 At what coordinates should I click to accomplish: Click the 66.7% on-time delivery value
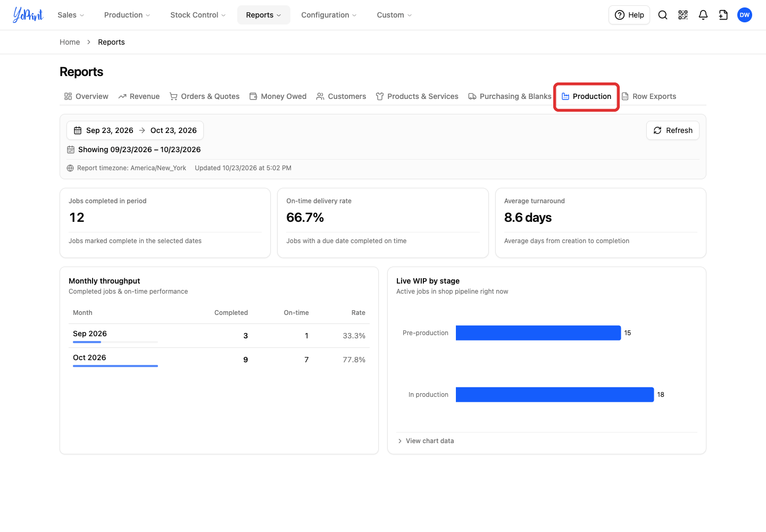coord(305,218)
